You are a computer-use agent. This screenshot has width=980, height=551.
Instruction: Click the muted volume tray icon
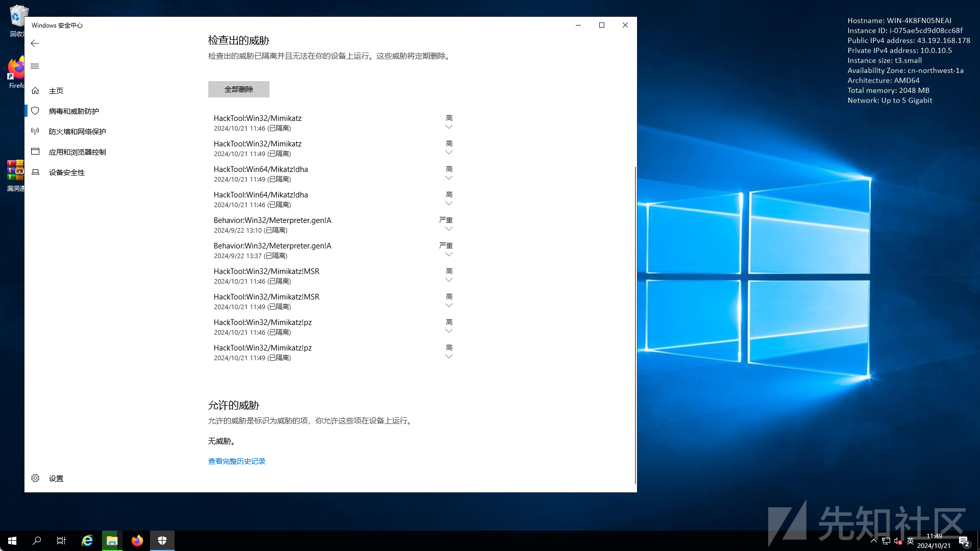(898, 541)
